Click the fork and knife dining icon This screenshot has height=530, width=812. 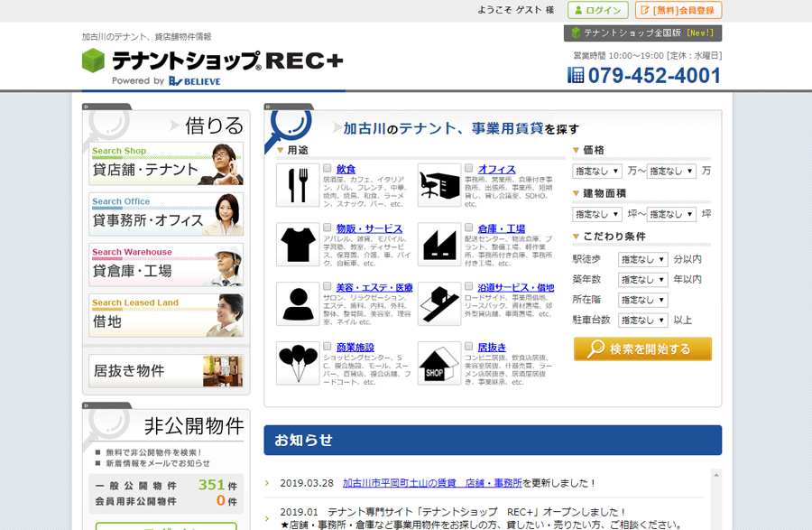[298, 185]
